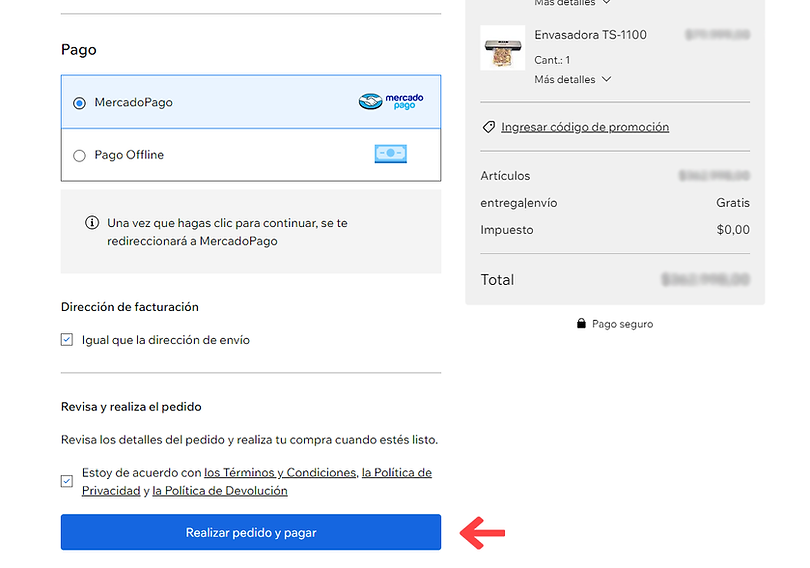This screenshot has height=568, width=810.
Task: Click the 'MercadoPago' option label
Action: click(x=133, y=103)
